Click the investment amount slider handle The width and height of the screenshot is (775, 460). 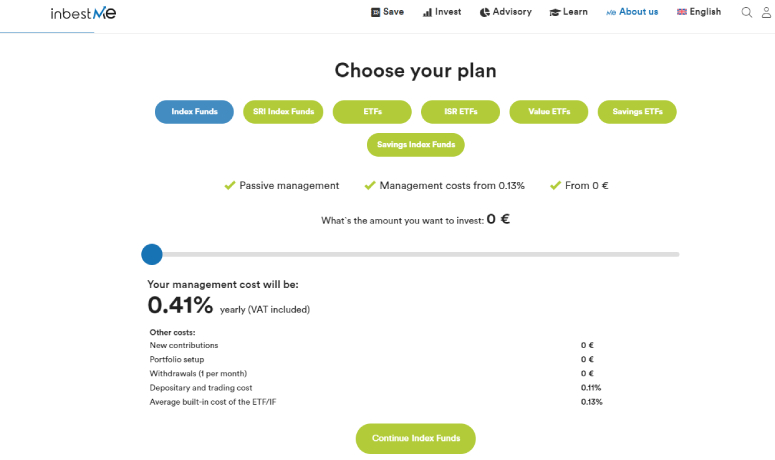pyautogui.click(x=152, y=254)
